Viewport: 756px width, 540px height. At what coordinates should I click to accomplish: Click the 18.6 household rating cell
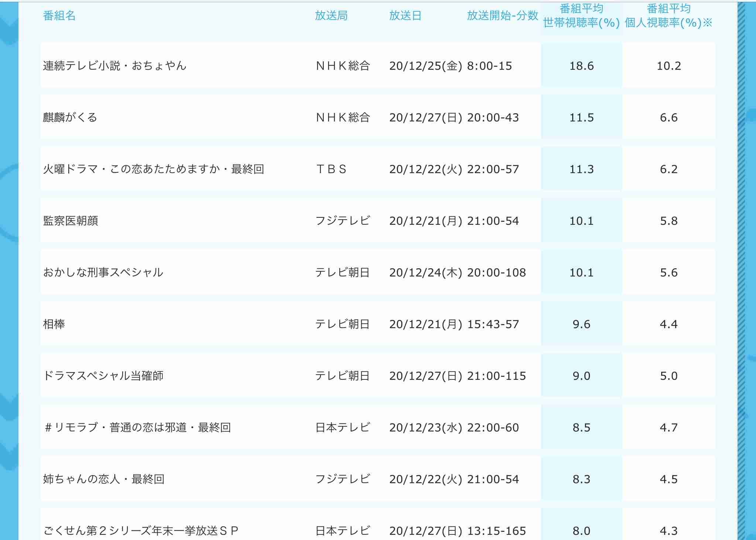pyautogui.click(x=581, y=66)
